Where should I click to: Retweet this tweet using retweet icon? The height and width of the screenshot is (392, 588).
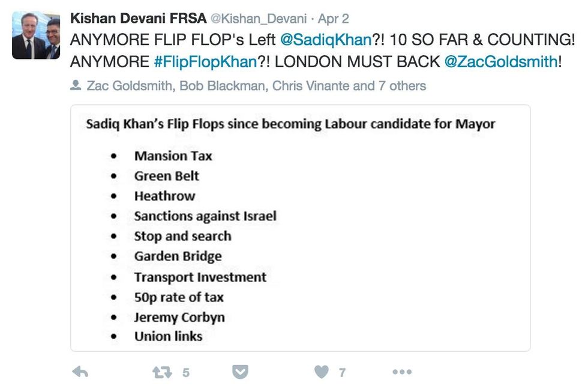point(162,372)
